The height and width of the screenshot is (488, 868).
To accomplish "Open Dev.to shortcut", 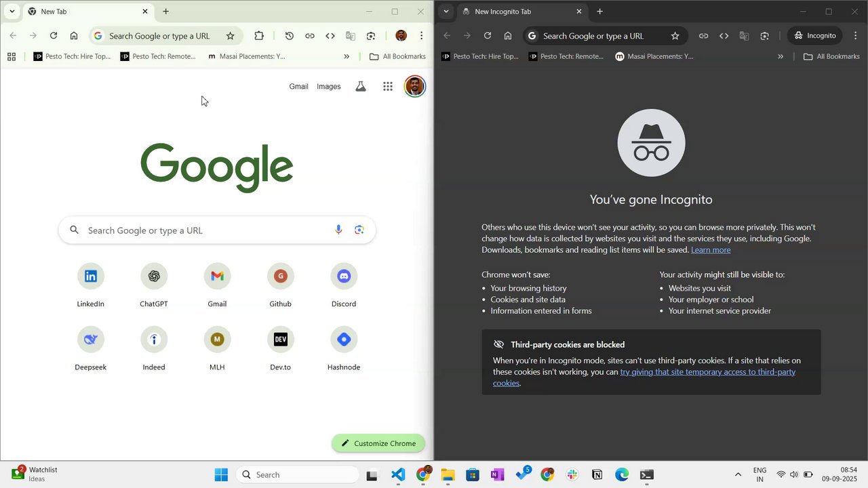I will [x=281, y=348].
